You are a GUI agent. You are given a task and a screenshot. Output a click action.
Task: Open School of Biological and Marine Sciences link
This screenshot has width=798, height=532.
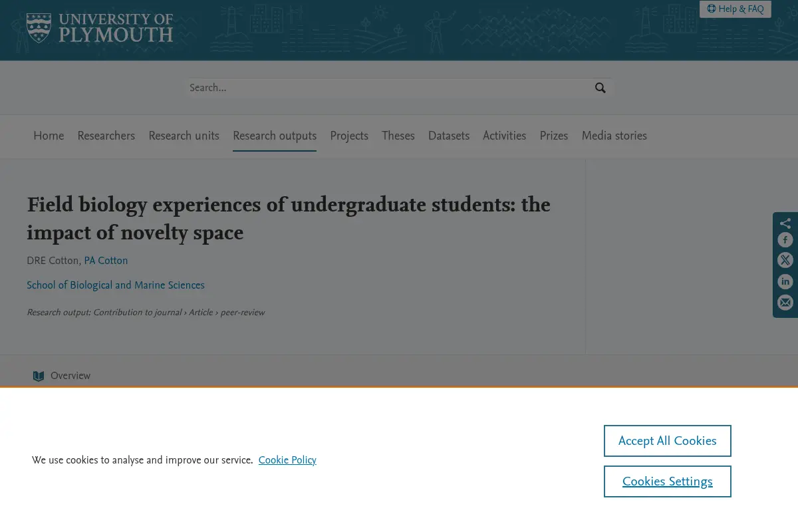(x=116, y=285)
